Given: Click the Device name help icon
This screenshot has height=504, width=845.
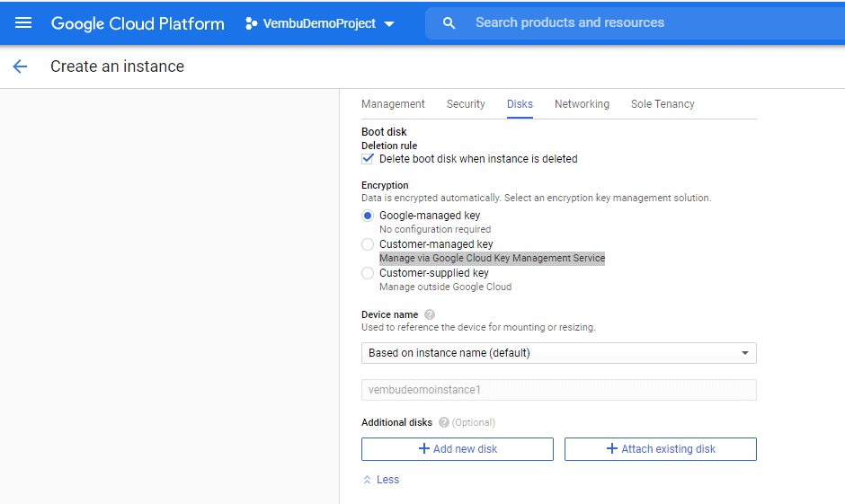Looking at the screenshot, I should point(430,314).
